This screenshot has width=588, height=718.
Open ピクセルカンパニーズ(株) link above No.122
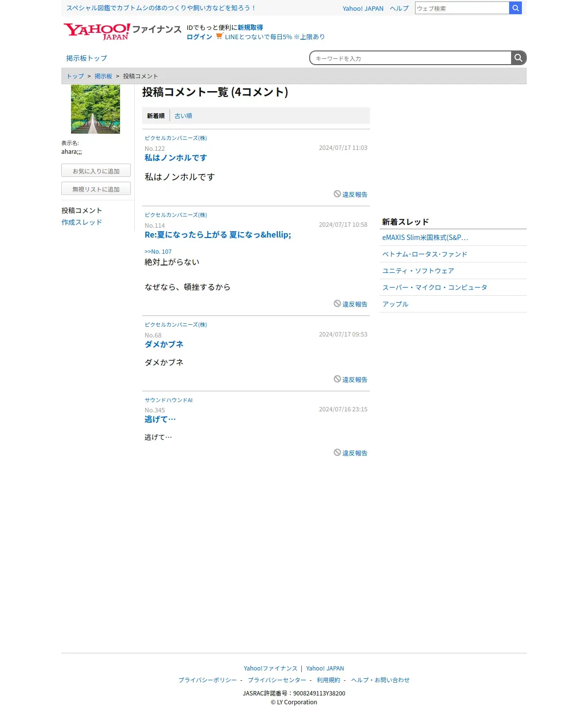[x=176, y=138]
